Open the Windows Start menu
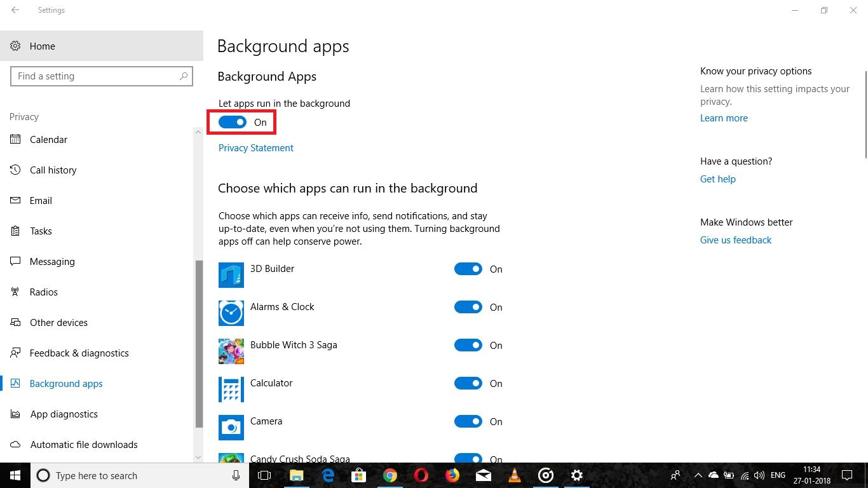 [15, 475]
